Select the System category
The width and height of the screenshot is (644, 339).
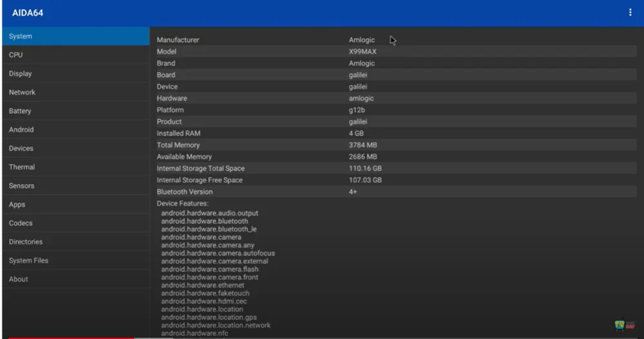coord(76,36)
